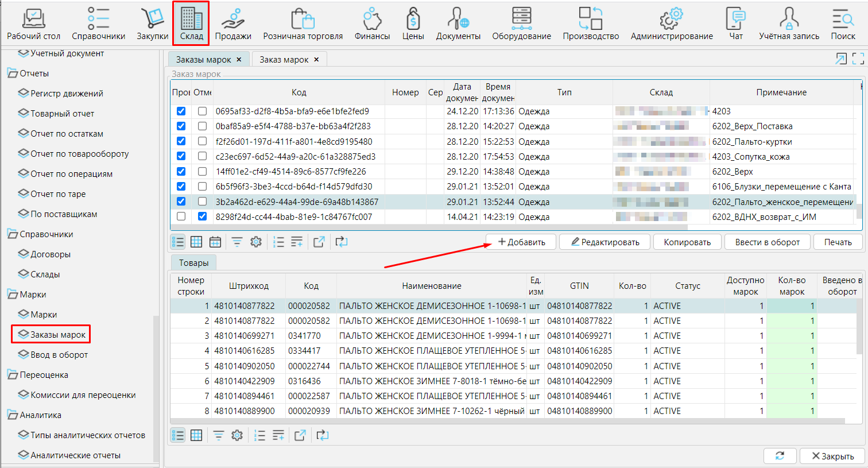Toggle Отменен checkbox for 6202_ВДНХ_возврат_с_ИМ row
The width and height of the screenshot is (868, 468).
click(202, 216)
